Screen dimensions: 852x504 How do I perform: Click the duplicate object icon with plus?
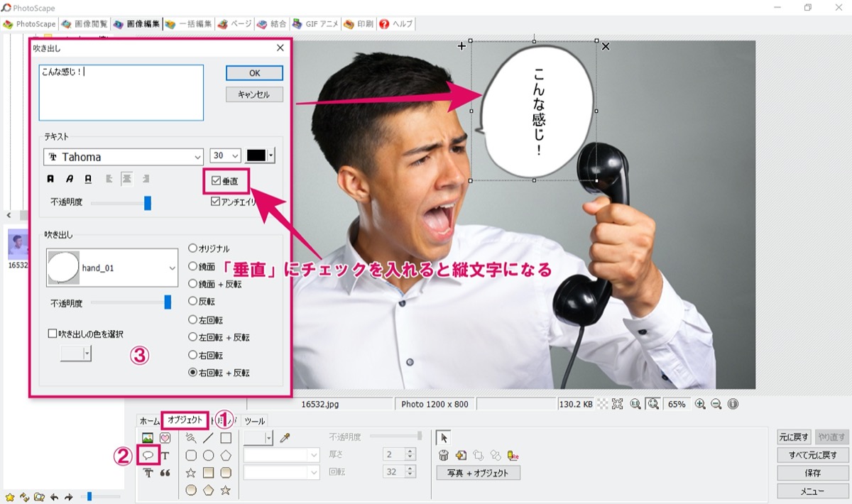[461, 456]
